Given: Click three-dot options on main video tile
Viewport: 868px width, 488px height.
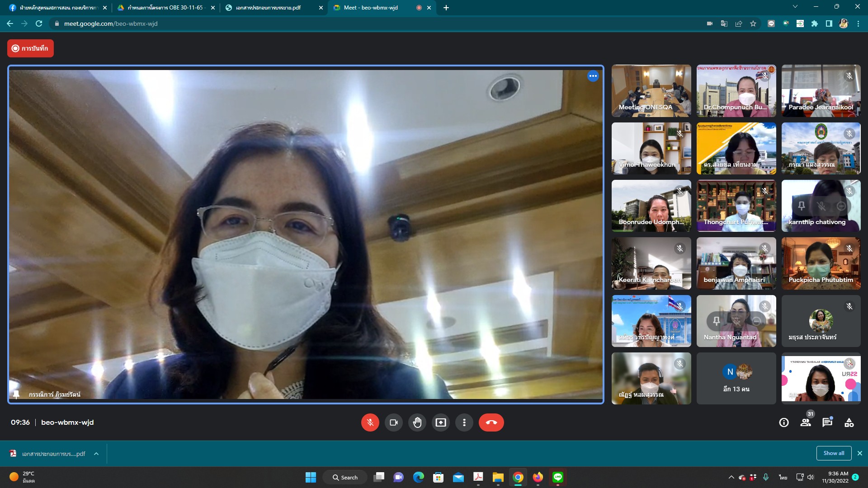Looking at the screenshot, I should pos(593,76).
